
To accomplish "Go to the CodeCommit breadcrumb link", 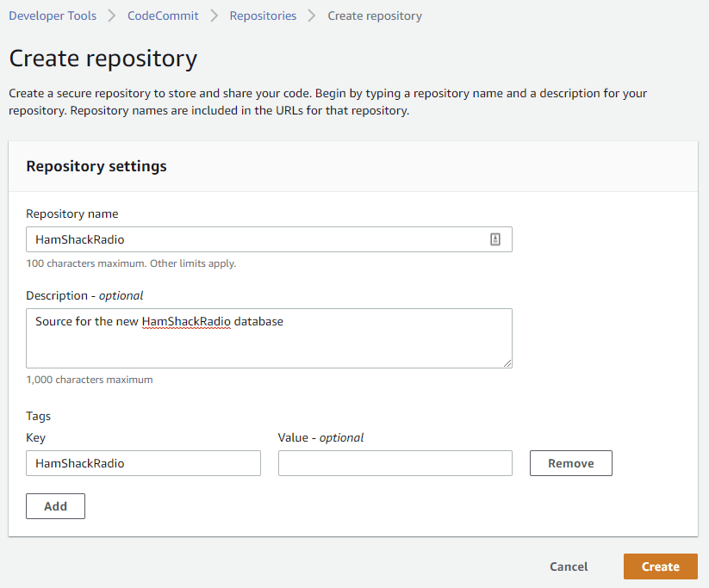I will pos(163,15).
